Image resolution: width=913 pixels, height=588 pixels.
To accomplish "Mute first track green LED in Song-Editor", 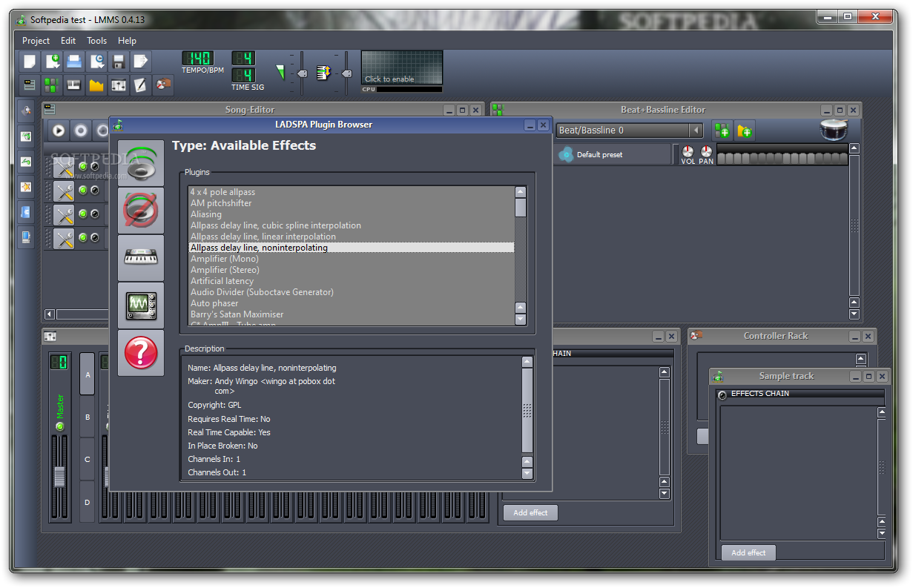I will pos(83,166).
